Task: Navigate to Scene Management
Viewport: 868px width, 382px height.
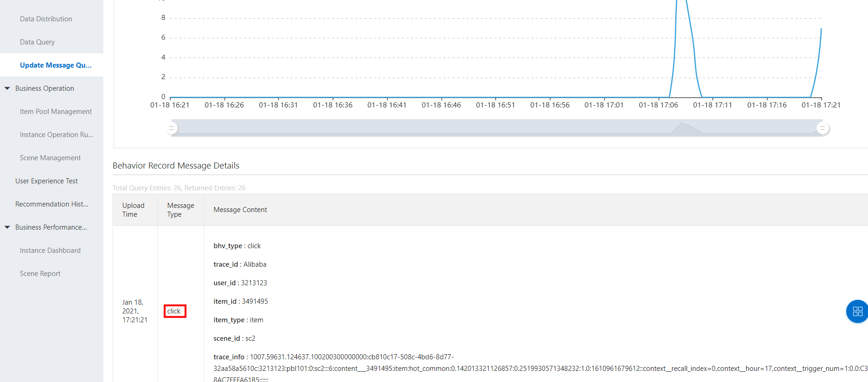Action: click(50, 158)
